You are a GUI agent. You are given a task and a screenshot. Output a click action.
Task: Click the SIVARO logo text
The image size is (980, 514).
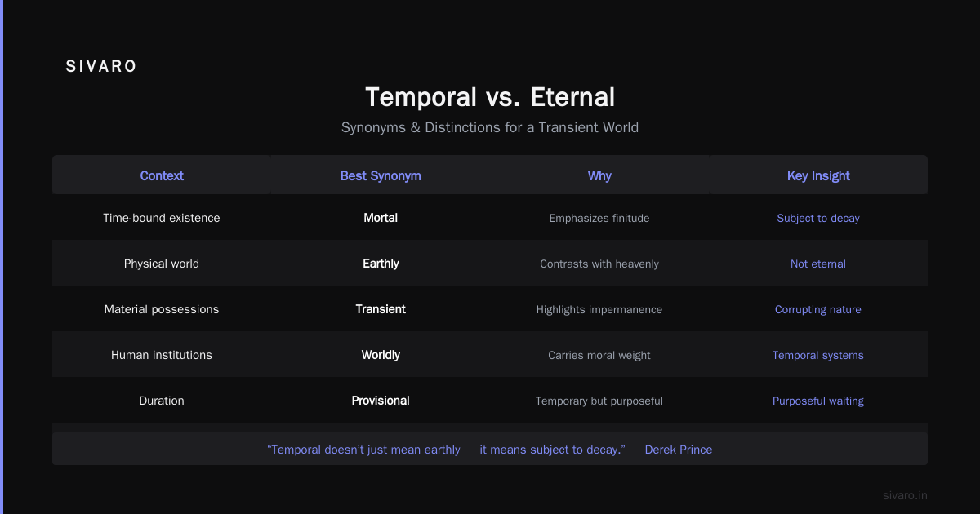pyautogui.click(x=101, y=67)
